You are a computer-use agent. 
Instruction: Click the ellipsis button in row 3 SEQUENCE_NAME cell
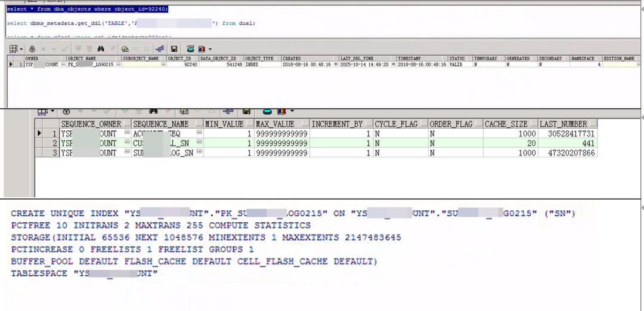(200, 153)
